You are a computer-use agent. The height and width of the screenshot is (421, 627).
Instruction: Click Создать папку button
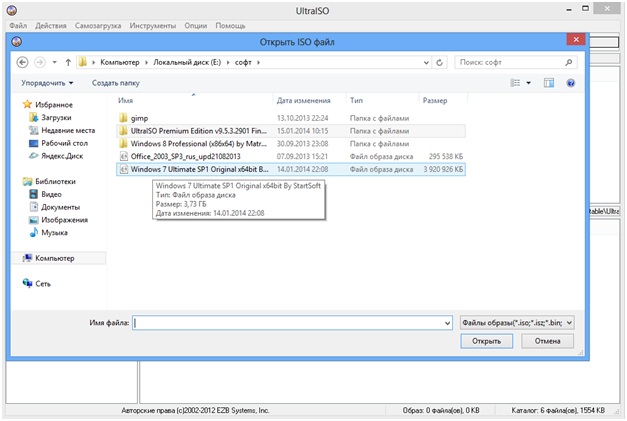[x=116, y=83]
